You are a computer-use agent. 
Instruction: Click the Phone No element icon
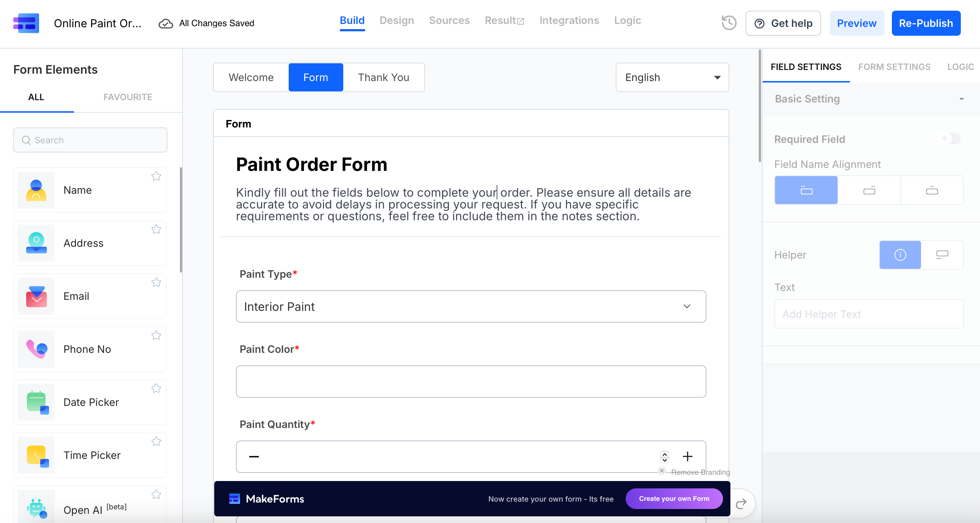36,349
